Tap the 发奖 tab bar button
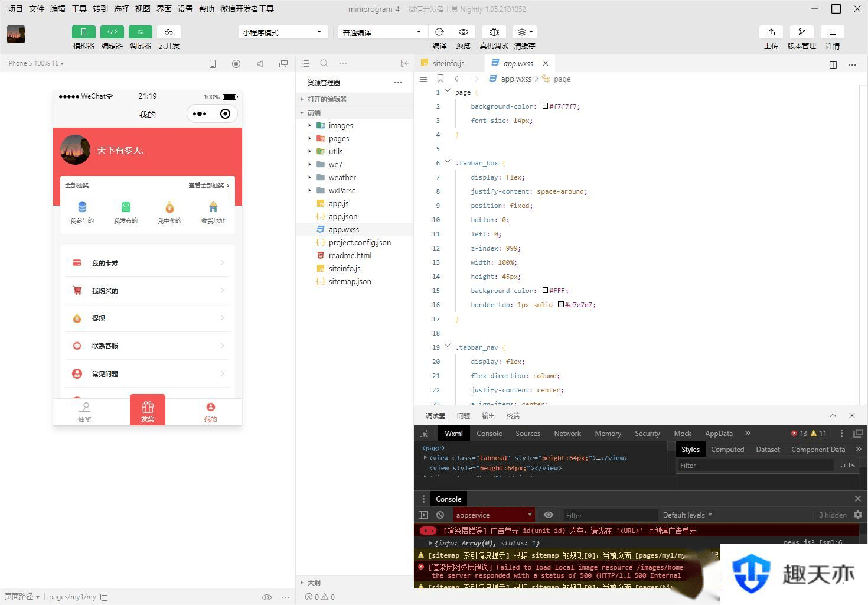868x605 pixels. click(x=148, y=409)
